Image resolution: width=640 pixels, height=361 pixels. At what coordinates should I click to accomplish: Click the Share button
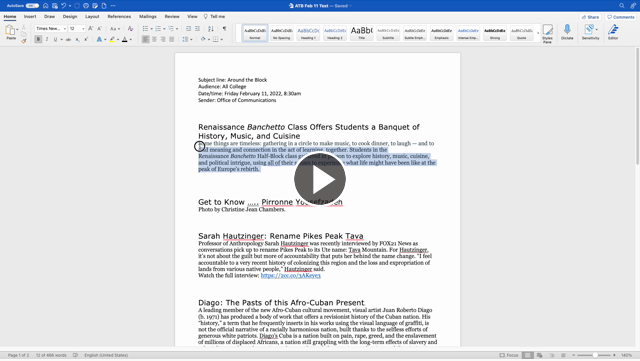tap(590, 17)
